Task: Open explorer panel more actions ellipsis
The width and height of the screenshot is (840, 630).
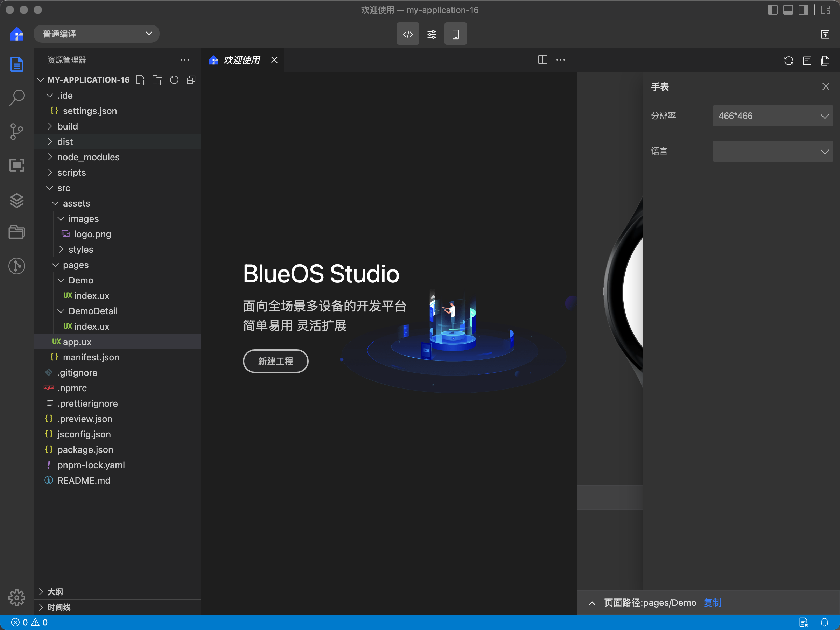Action: (185, 60)
